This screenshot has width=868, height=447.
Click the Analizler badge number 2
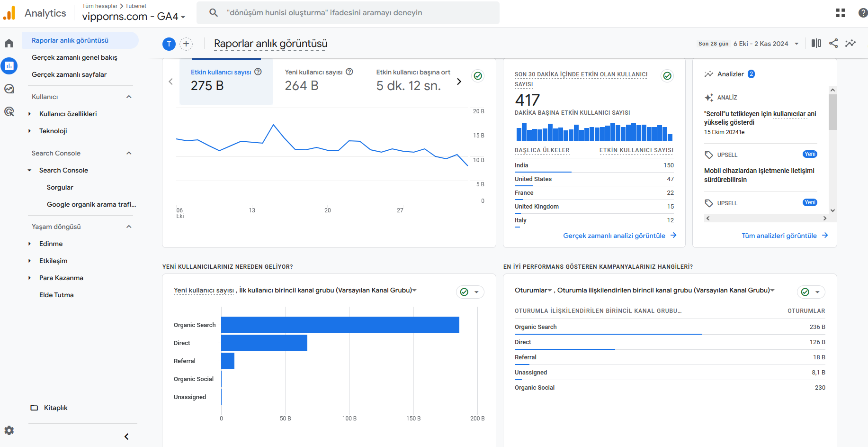tap(751, 74)
